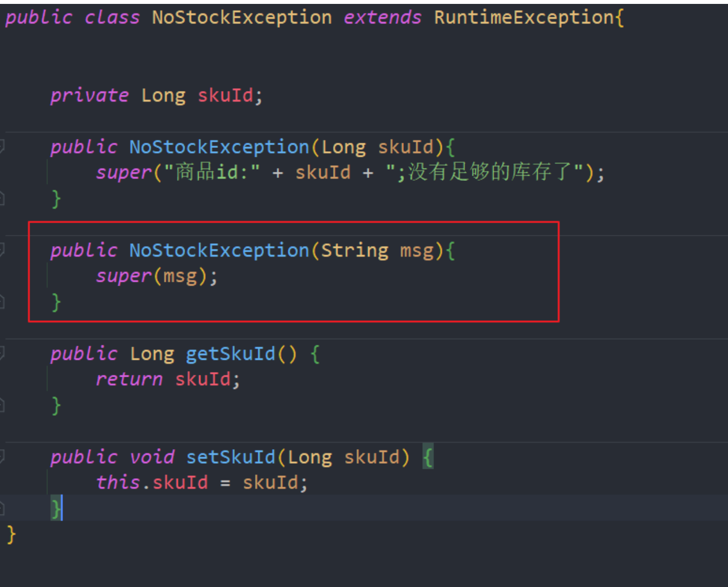Click the 'return' keyword
Viewport: 728px width, 587px height.
click(x=129, y=379)
